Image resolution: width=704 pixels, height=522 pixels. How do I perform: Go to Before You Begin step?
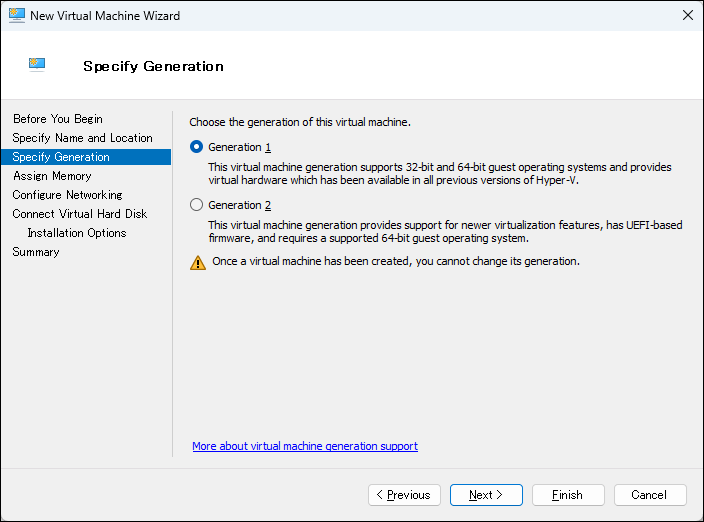click(x=57, y=119)
